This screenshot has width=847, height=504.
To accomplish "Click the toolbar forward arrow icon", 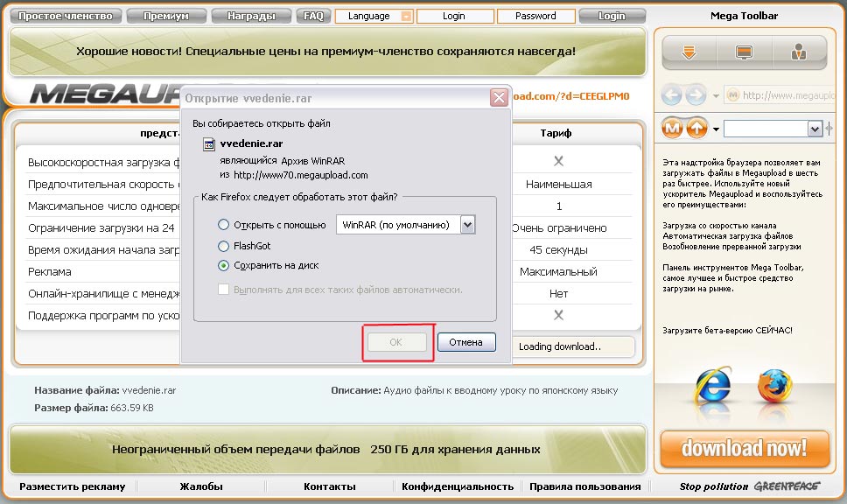I will [x=696, y=95].
